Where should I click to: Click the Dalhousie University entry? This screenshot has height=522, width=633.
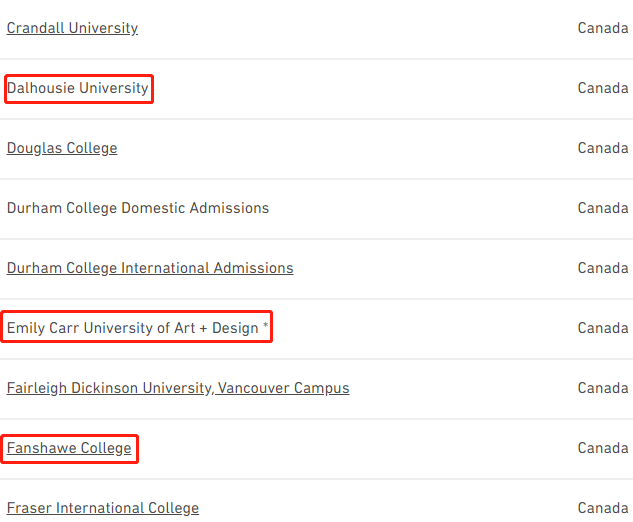(x=78, y=88)
